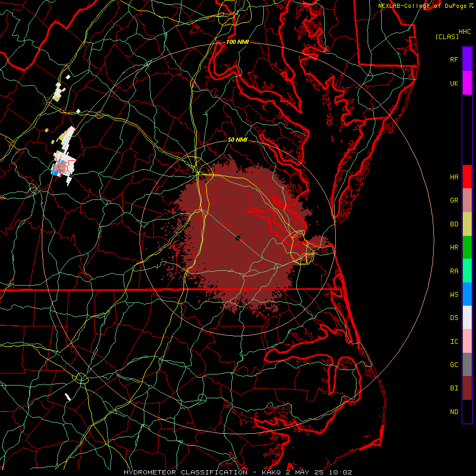Image resolution: width=476 pixels, height=476 pixels.
Task: Click the HR green legend swatch
Action: (467, 247)
